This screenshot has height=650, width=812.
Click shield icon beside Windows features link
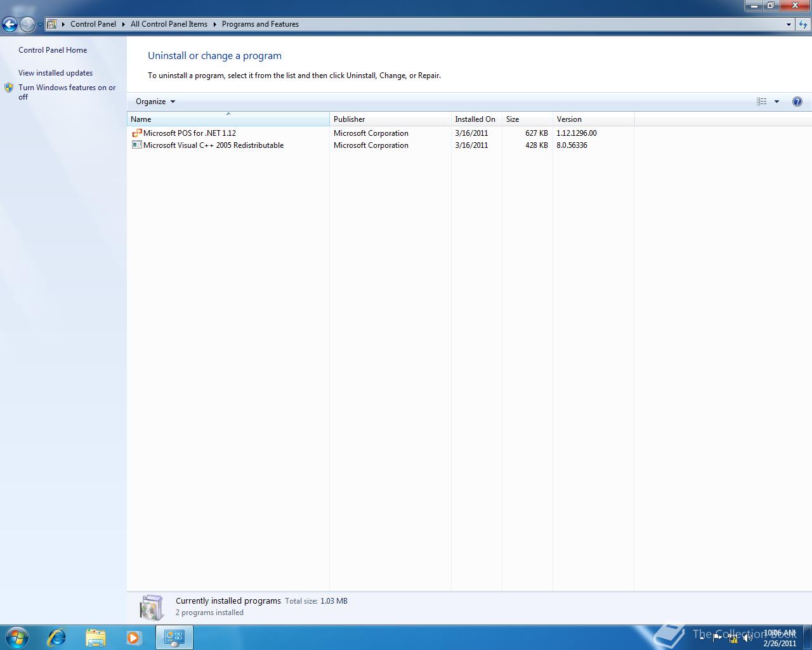9,88
